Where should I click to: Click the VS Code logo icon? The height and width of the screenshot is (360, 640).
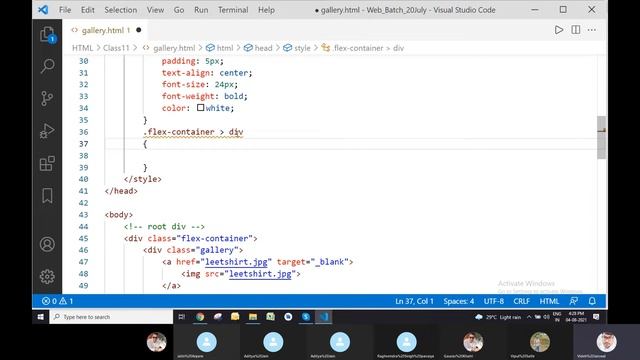[43, 10]
